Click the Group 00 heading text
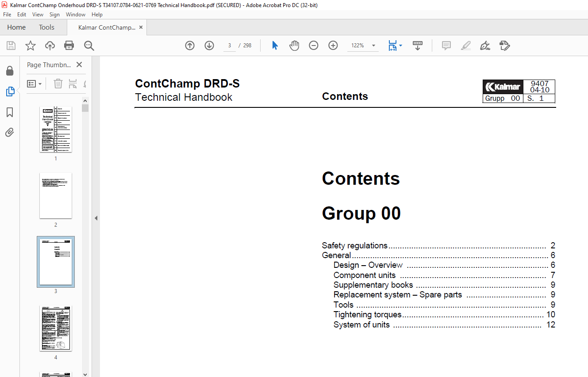The image size is (588, 377). coord(361,213)
